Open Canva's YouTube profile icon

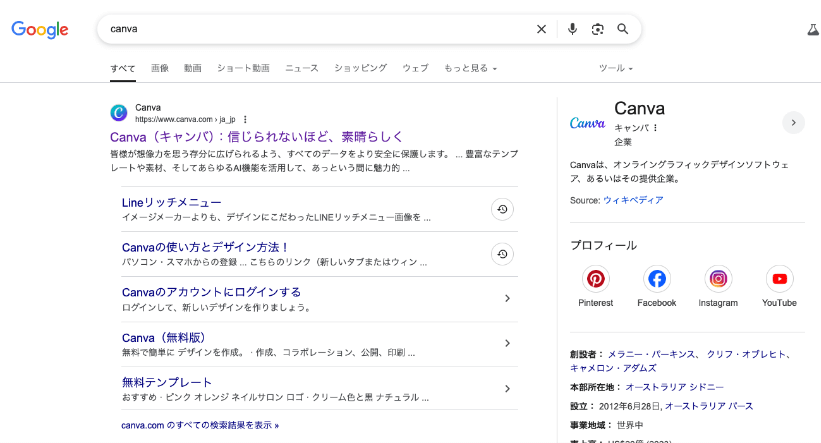point(779,279)
